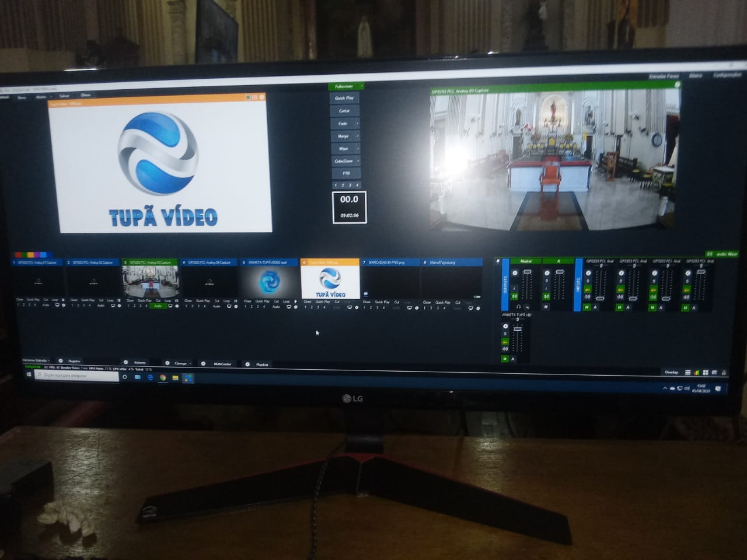This screenshot has width=747, height=560.
Task: Open bus A audio settings gear
Action: [x=547, y=273]
